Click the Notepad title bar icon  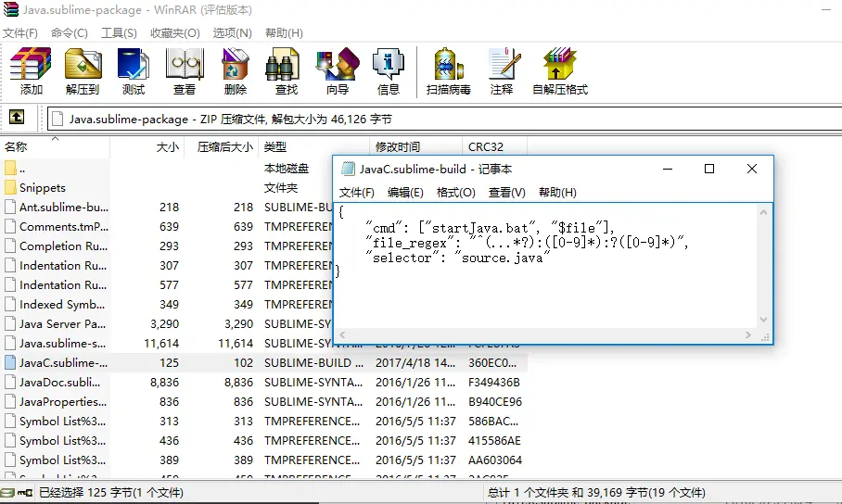tap(348, 169)
